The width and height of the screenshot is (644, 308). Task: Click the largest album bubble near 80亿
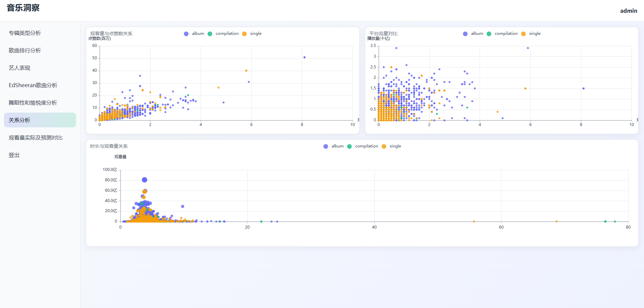coord(145,180)
